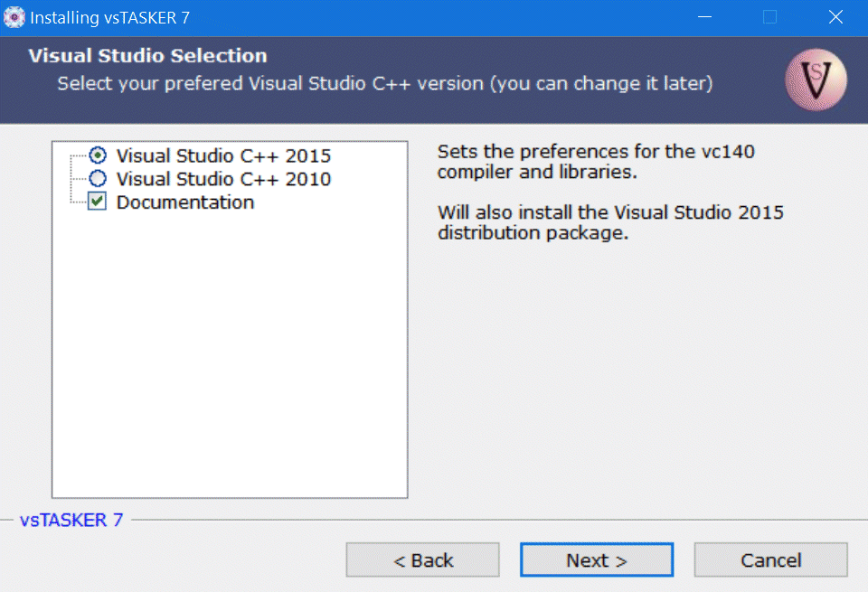
Task: Click the vsTASKER installer icon in title bar
Action: (x=14, y=17)
